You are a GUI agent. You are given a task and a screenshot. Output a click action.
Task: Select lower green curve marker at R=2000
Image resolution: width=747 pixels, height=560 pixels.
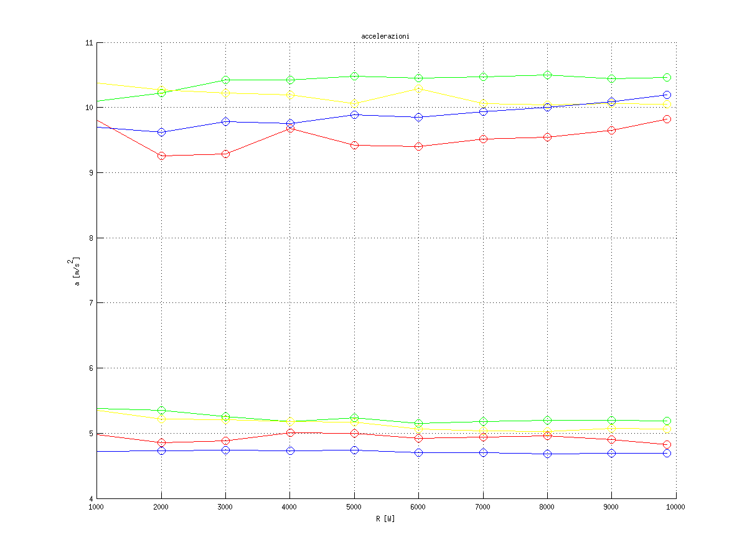(x=161, y=410)
